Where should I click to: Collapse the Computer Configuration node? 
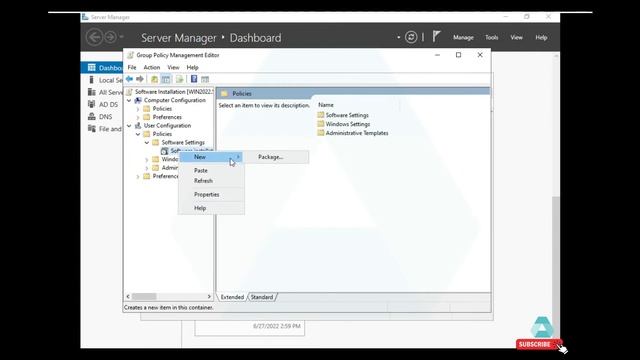click(x=129, y=100)
